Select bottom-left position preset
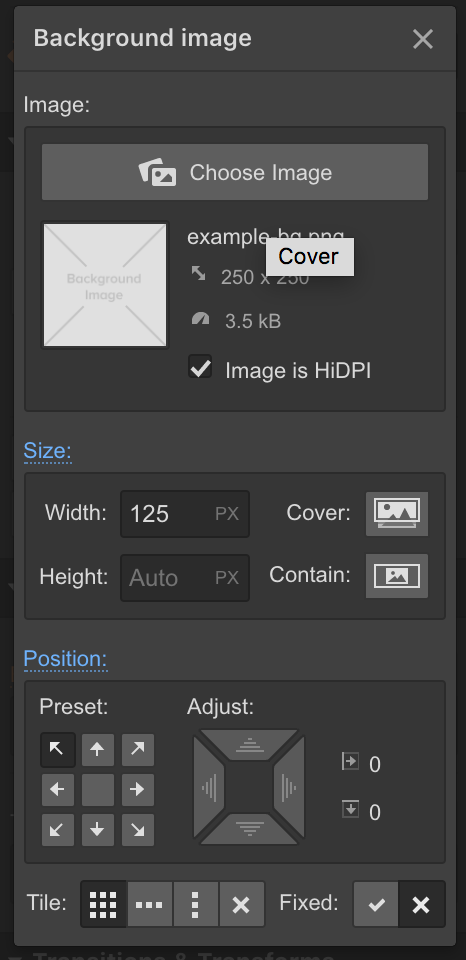The width and height of the screenshot is (466, 960). pyautogui.click(x=58, y=830)
